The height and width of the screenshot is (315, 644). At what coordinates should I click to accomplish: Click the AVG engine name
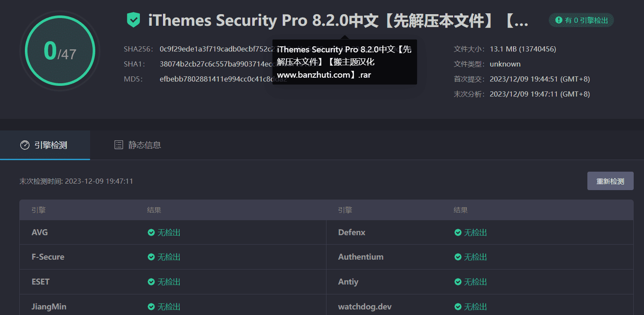click(x=40, y=233)
